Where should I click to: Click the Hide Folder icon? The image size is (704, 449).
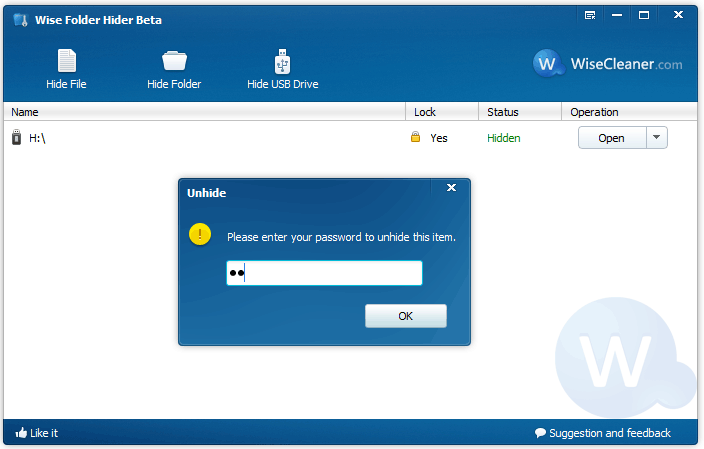174,61
